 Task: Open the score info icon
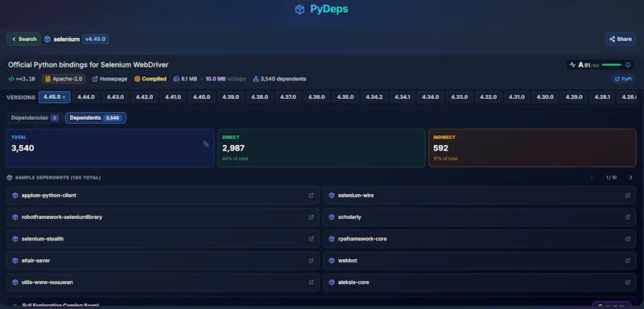(x=628, y=65)
